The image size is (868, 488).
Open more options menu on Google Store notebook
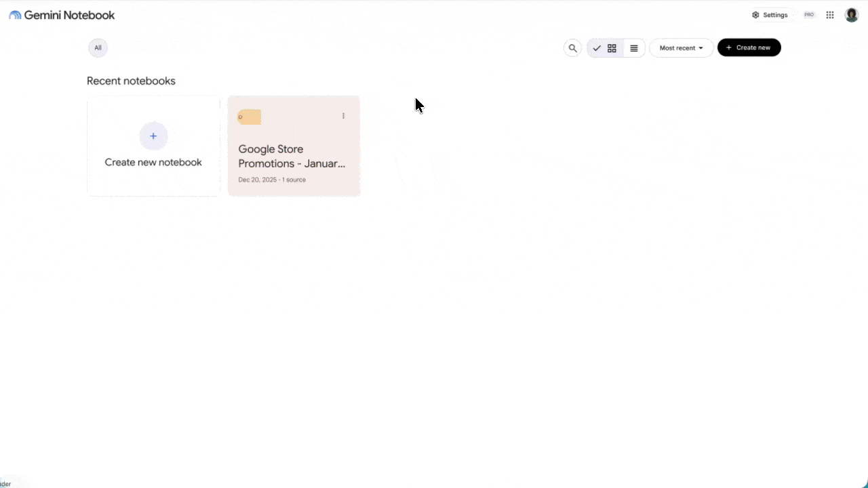pyautogui.click(x=343, y=116)
